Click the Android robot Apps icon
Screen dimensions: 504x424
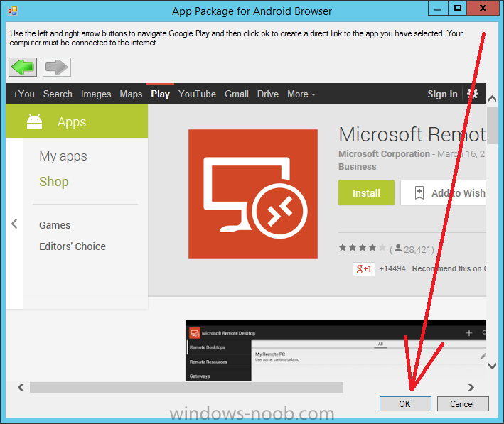(34, 121)
